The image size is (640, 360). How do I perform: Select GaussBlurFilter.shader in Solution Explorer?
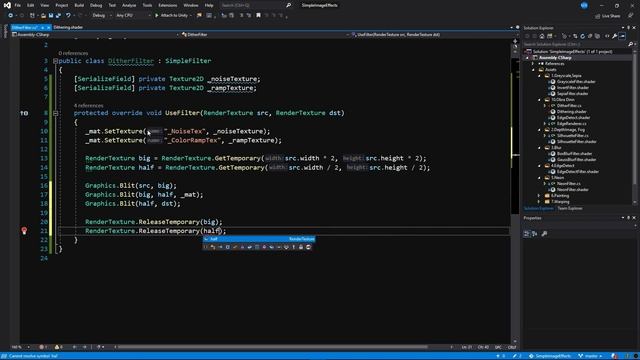[576, 160]
